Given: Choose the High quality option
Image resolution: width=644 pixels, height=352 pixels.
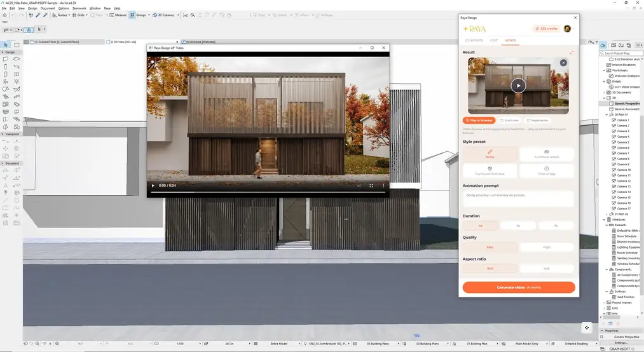Looking at the screenshot, I should click(x=546, y=247).
